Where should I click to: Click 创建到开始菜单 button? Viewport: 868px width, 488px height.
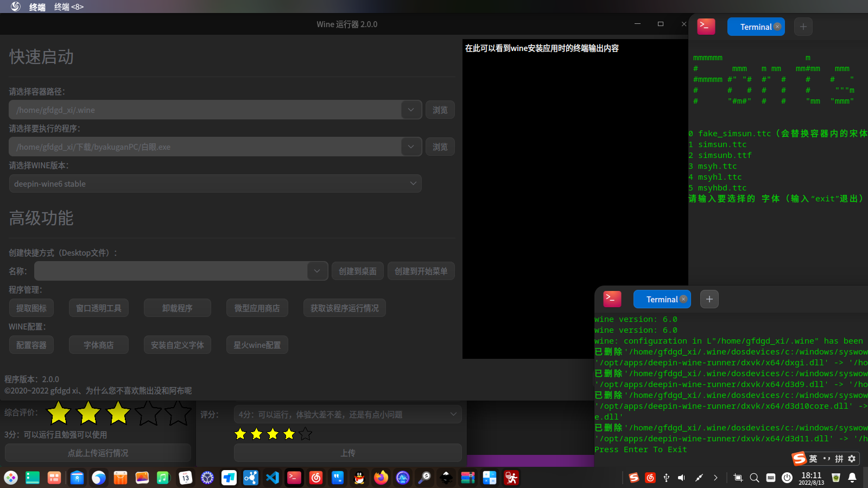[421, 271]
